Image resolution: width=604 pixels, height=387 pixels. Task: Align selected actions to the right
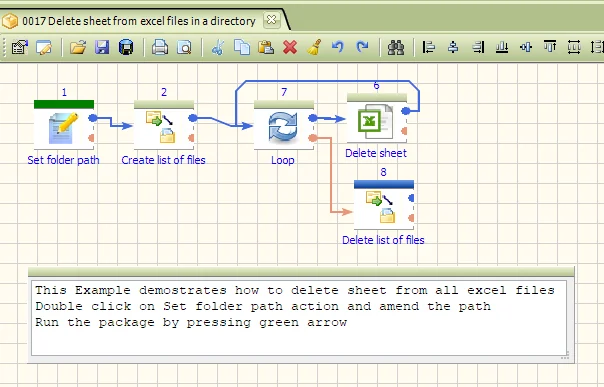click(x=478, y=47)
